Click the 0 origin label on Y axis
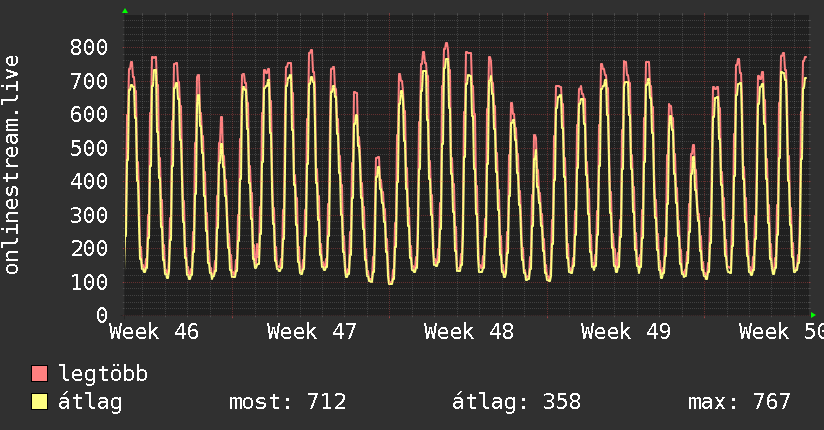 point(101,315)
